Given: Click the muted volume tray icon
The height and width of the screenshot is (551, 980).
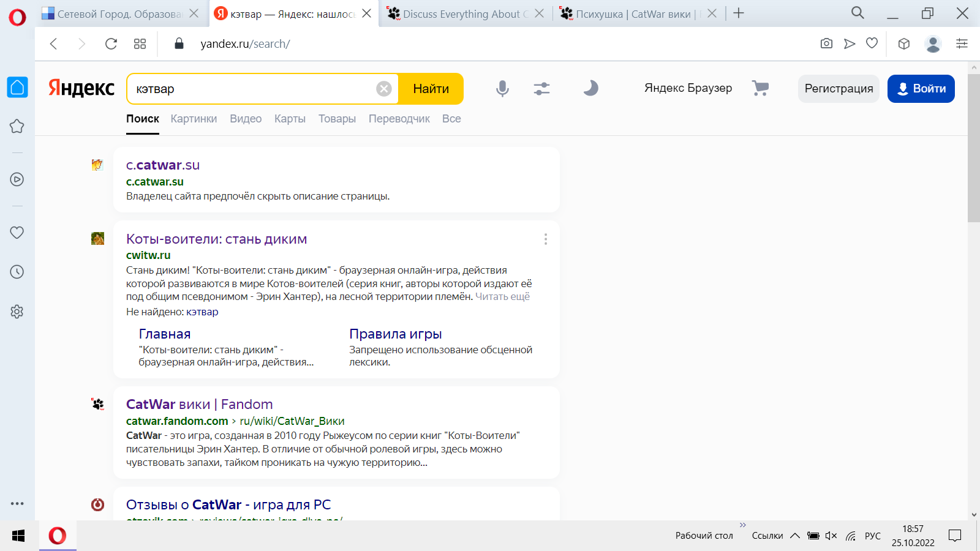Looking at the screenshot, I should 831,536.
